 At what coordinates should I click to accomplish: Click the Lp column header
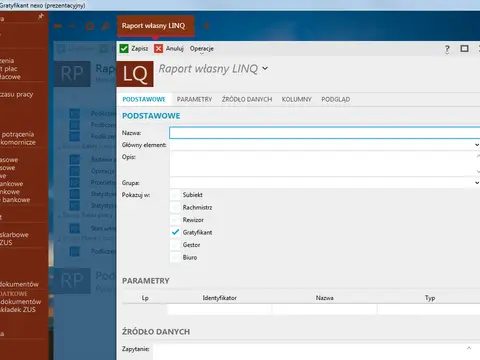(145, 298)
